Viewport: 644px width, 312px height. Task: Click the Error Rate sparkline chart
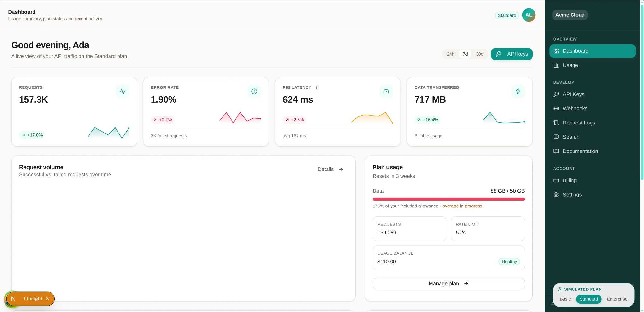click(x=240, y=118)
